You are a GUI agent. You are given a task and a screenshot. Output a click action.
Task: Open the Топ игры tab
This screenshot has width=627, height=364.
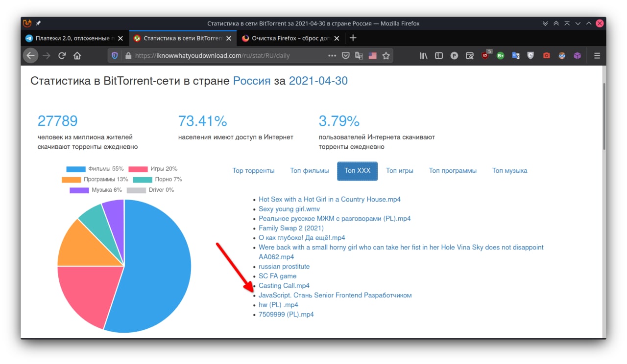(400, 171)
